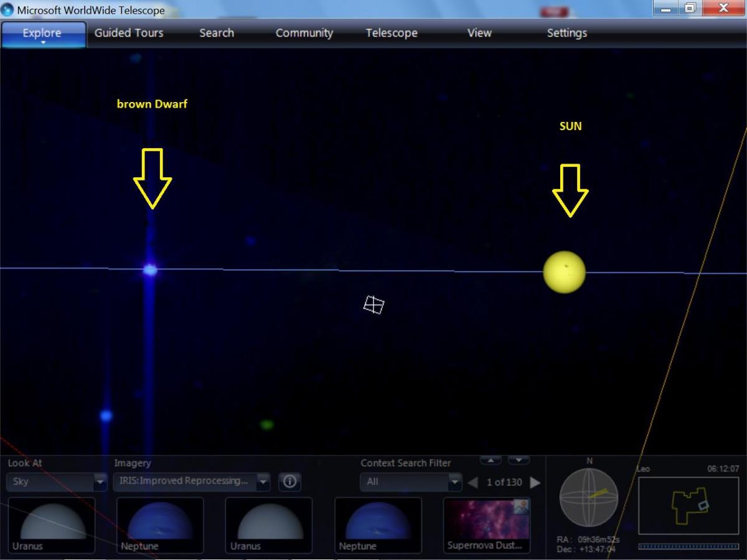747x560 pixels.
Task: Click the celestial sphere orientation globe
Action: [x=589, y=497]
